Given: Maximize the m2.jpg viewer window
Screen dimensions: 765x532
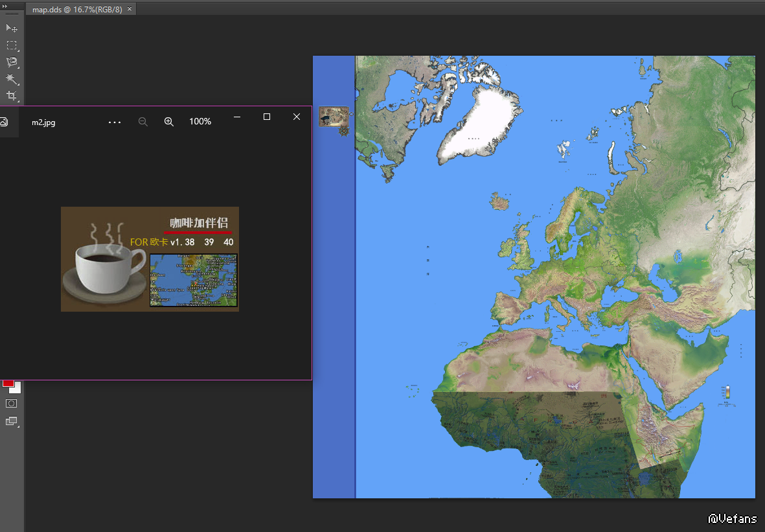Looking at the screenshot, I should [267, 117].
